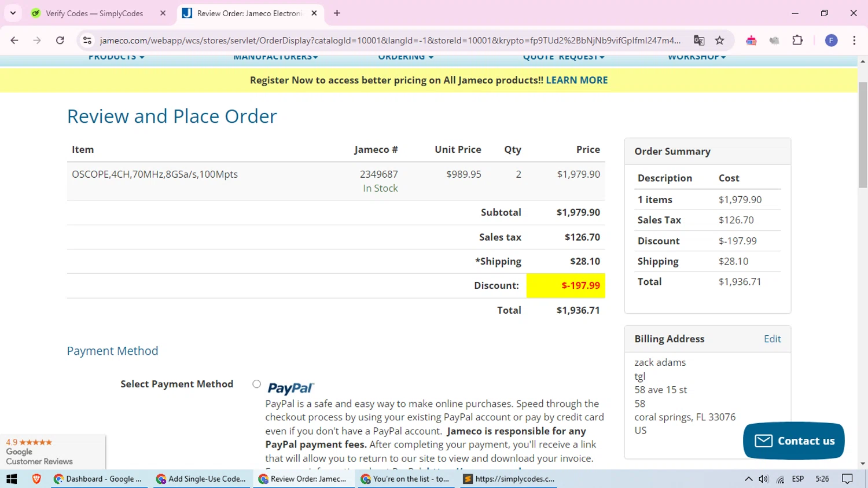Expand the Ordering navigation dropdown
Screen dimensions: 868x488
point(406,57)
